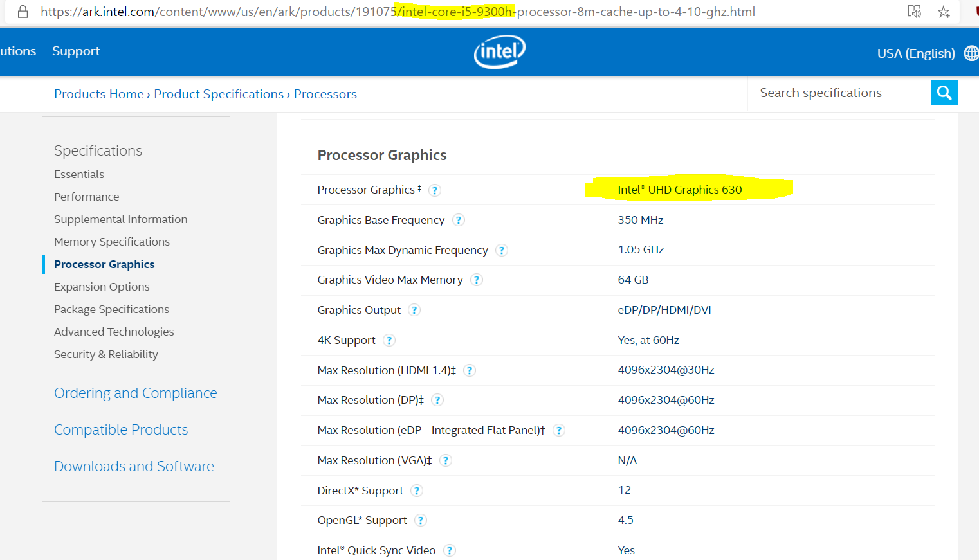Go to Product Specifications breadcrumb

219,94
